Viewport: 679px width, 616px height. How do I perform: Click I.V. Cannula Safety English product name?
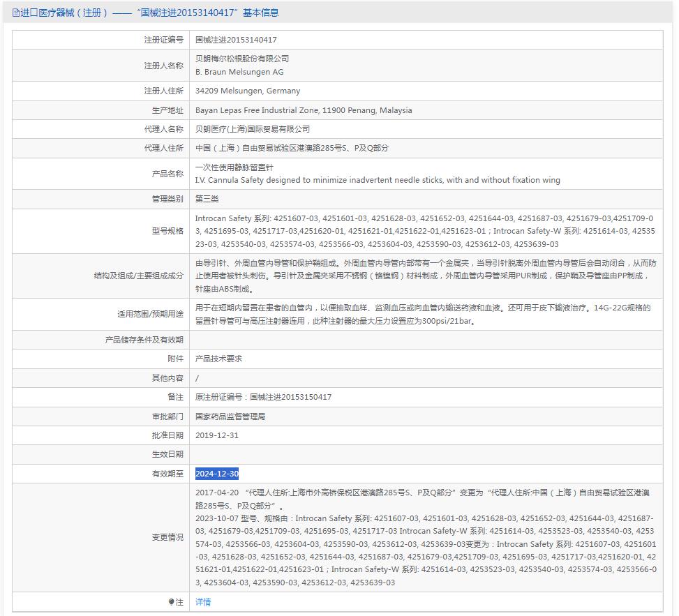coord(378,180)
